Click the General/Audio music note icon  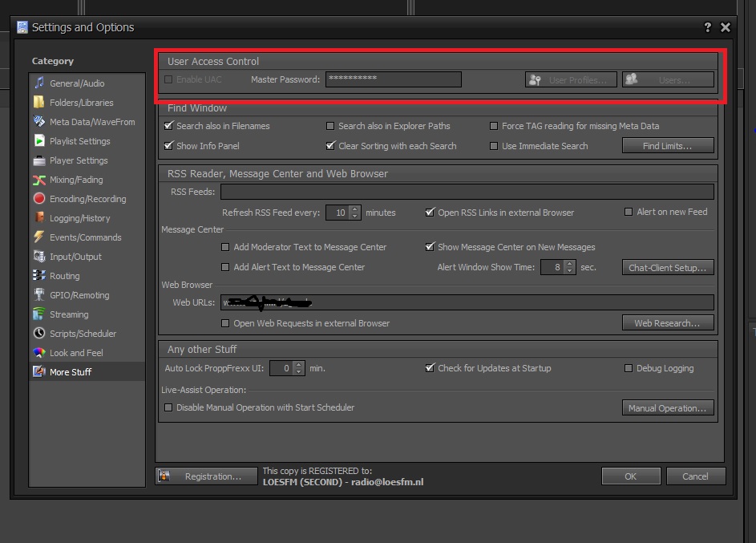(39, 83)
